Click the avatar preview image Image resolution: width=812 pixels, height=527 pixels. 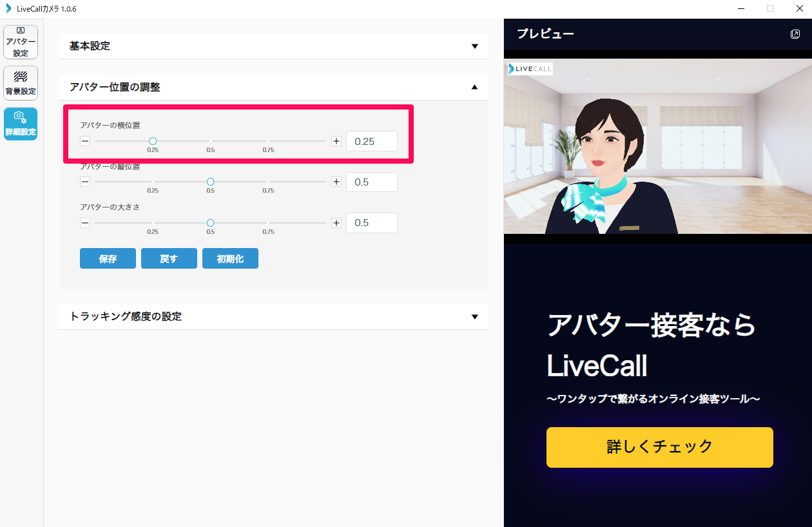(658, 146)
